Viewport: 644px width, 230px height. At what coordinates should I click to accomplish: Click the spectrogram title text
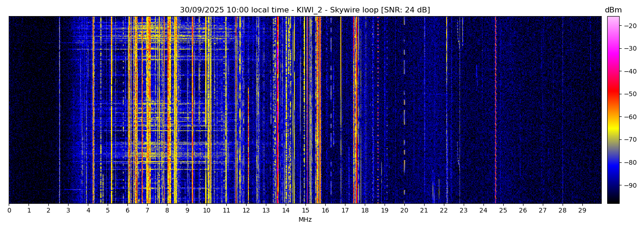pyautogui.click(x=305, y=10)
